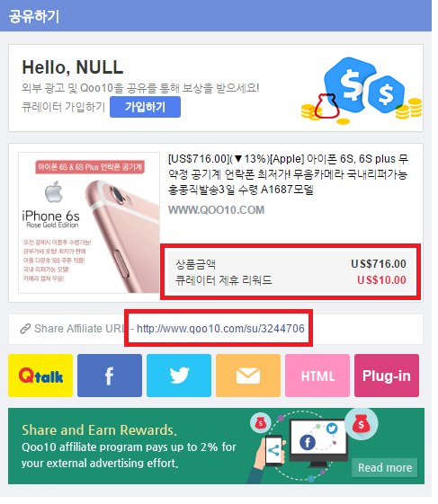Open the iPhone 6s Rose Gold thumbnail
The height and width of the screenshot is (504, 438).
pyautogui.click(x=90, y=225)
